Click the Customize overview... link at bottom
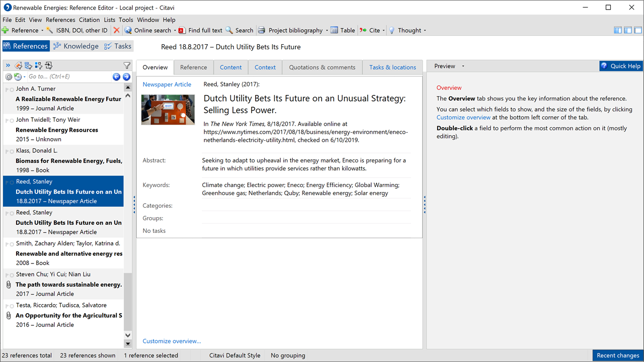644x362 pixels. [x=172, y=341]
